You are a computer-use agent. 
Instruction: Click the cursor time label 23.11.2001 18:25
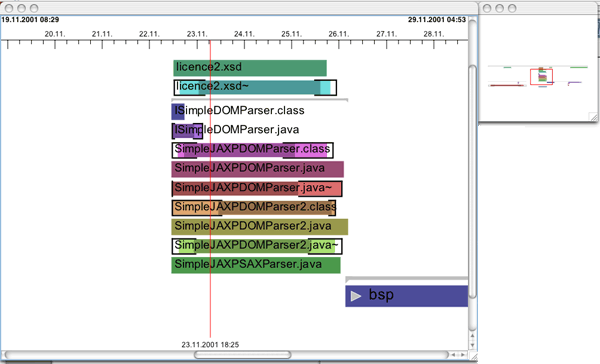pos(210,344)
